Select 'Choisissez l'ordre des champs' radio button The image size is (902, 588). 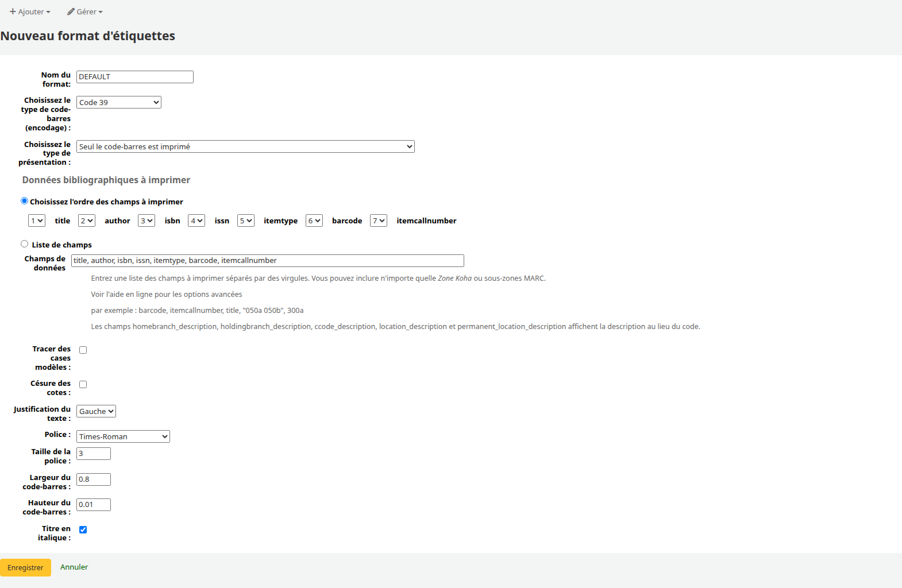point(24,201)
